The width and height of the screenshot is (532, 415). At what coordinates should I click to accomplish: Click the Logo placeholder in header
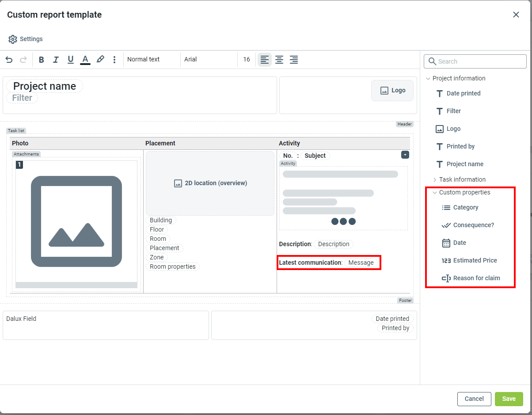point(393,91)
